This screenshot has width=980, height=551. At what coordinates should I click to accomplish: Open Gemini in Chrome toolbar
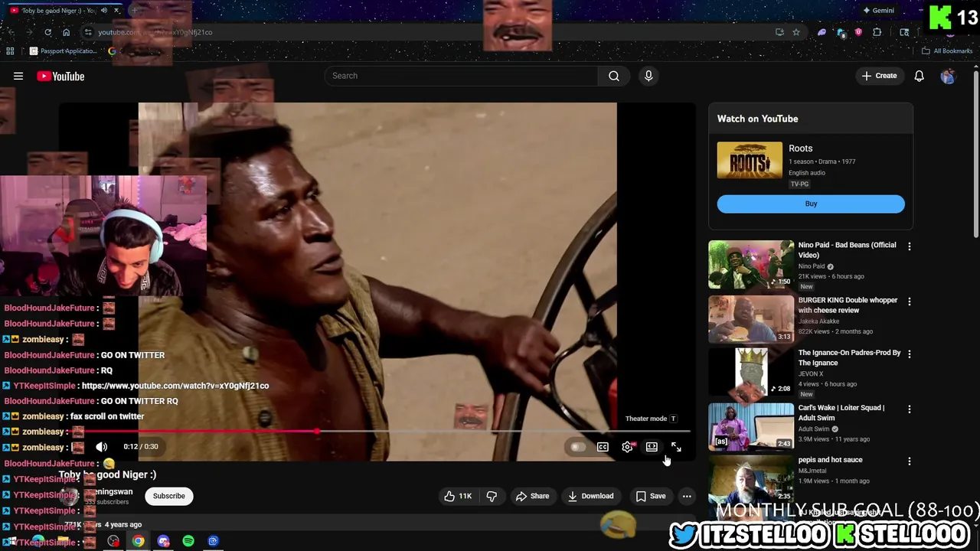pyautogui.click(x=878, y=11)
